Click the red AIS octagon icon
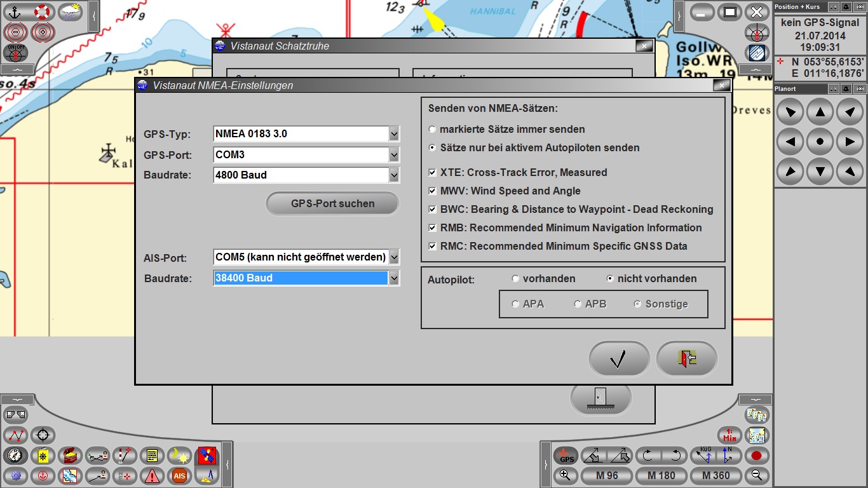Viewport: 868px width, 488px height. [x=179, y=475]
